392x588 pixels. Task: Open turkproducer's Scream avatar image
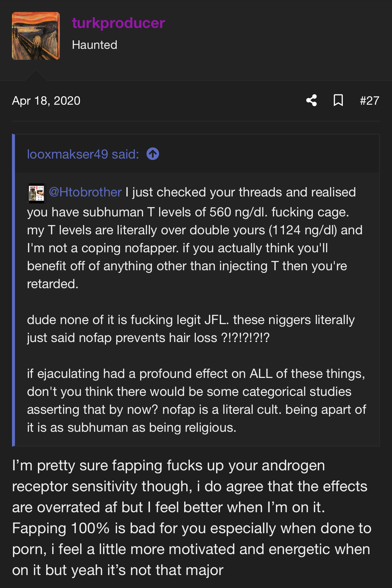click(36, 36)
